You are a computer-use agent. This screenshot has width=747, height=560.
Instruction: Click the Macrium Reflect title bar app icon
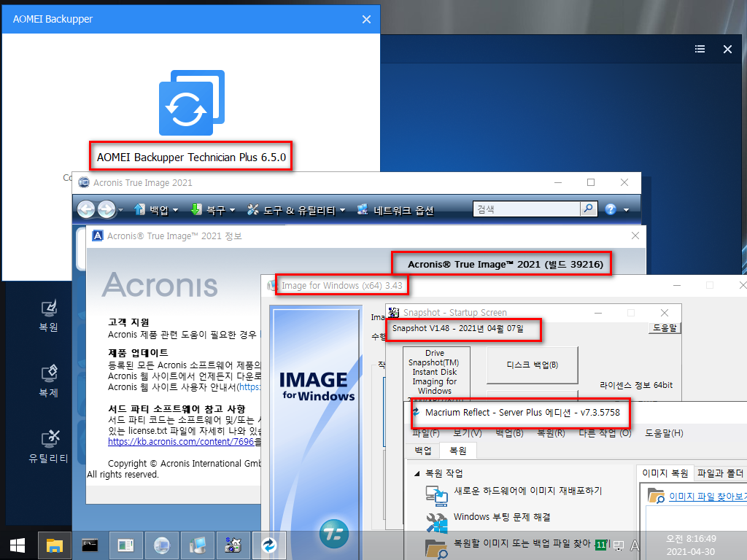(x=416, y=413)
